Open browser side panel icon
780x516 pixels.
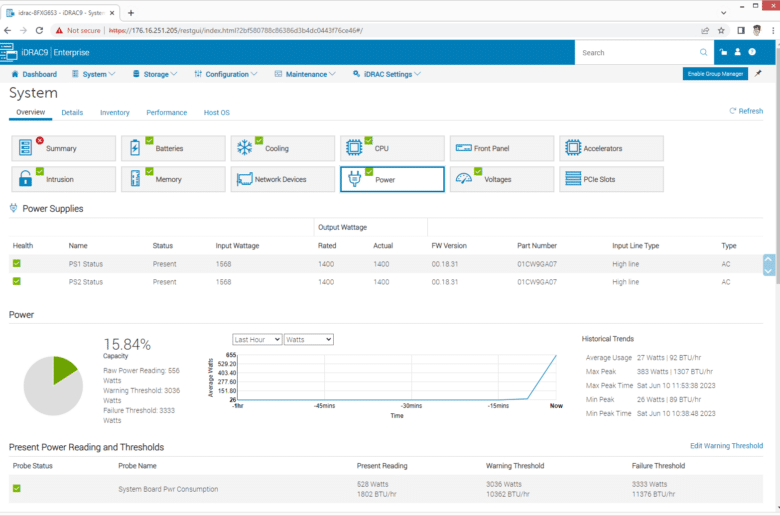(741, 30)
